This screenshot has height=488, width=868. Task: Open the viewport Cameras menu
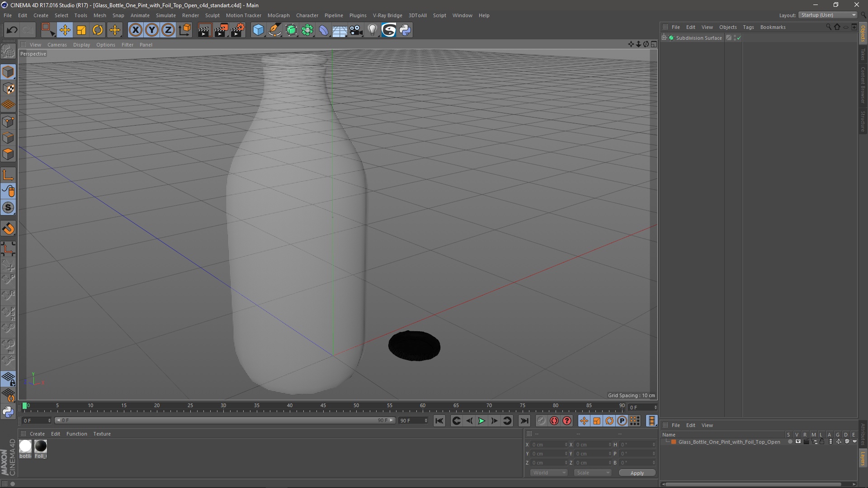coord(57,45)
